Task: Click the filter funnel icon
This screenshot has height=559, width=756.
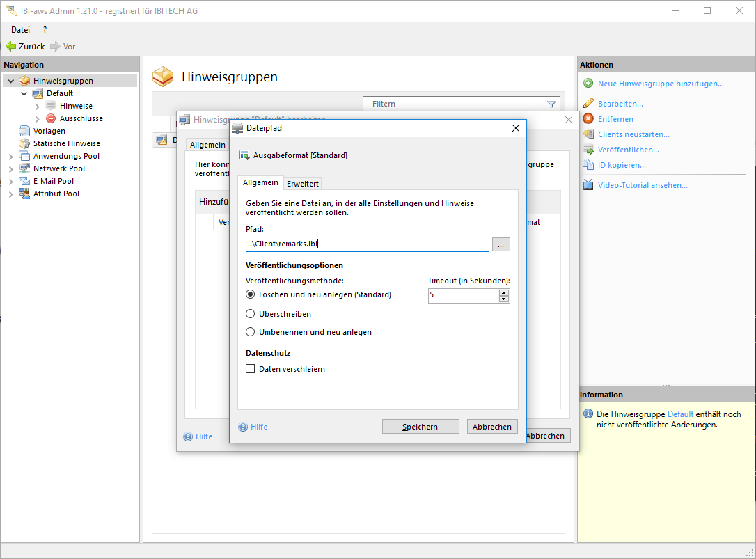Action: pos(552,104)
